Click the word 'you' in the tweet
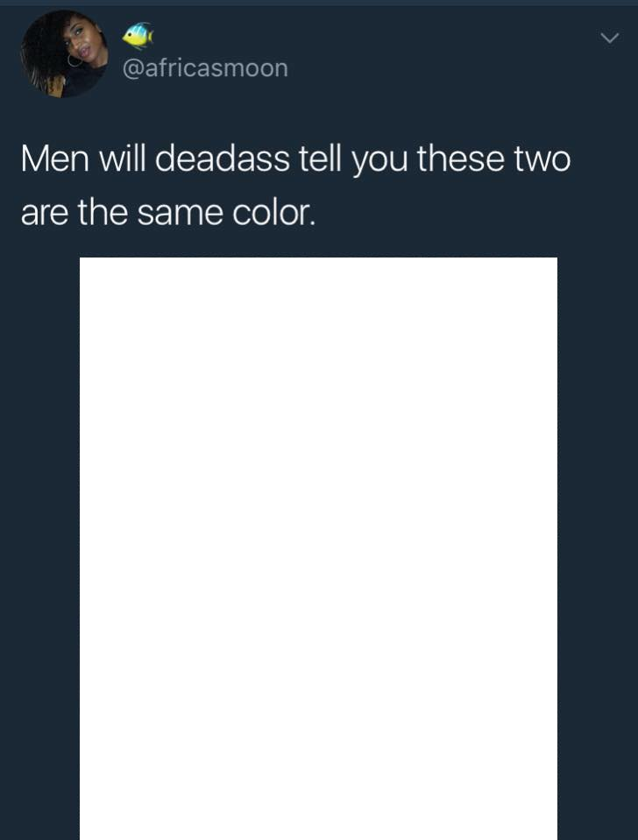This screenshot has width=638, height=840. click(379, 162)
